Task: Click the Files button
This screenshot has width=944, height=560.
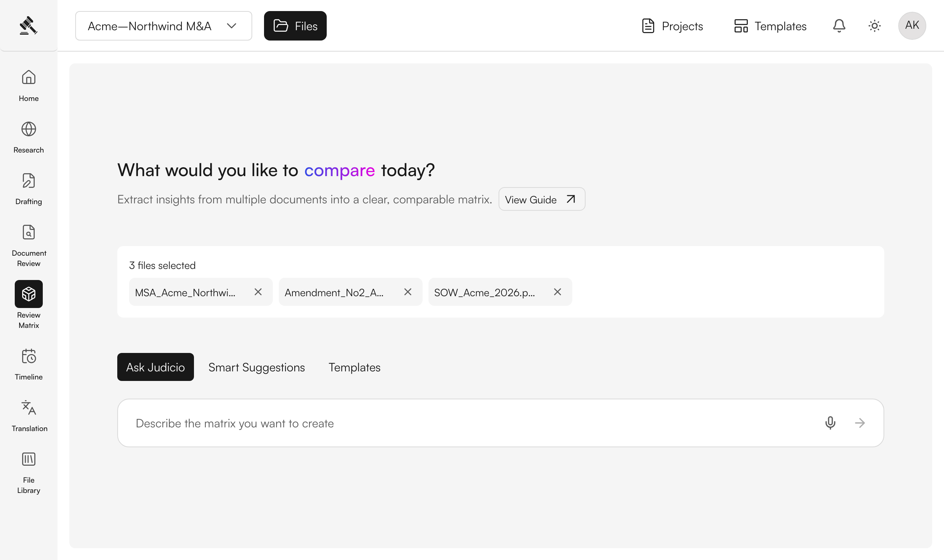Action: coord(295,26)
